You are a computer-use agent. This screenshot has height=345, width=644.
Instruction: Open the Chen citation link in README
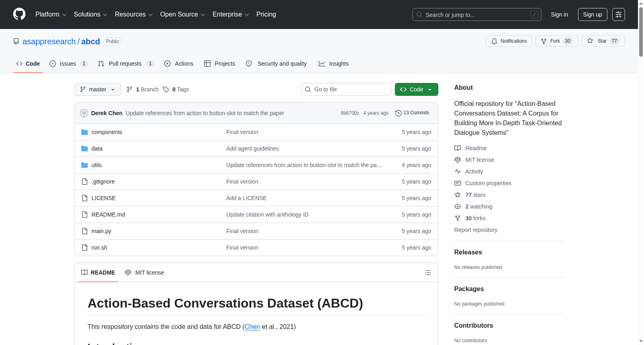[x=252, y=327]
